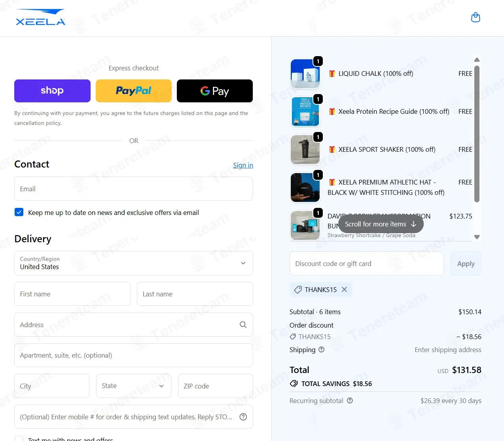Click the scroll up arrow of item list
504x441 pixels.
click(477, 60)
